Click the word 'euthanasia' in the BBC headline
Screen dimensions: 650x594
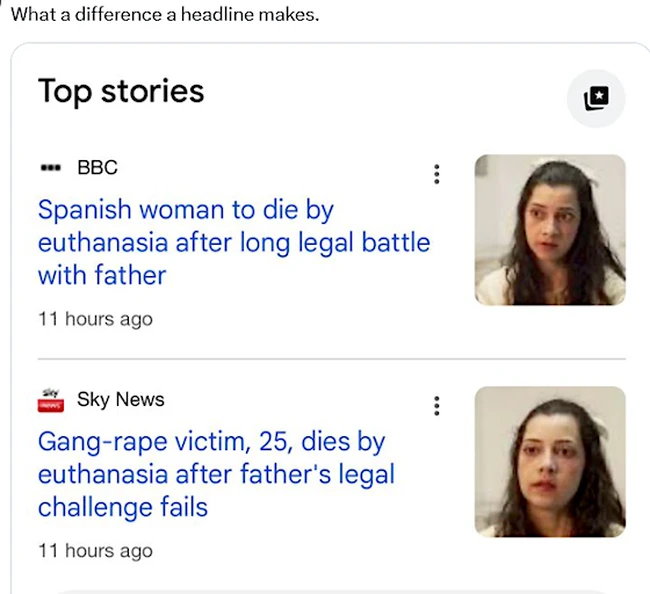tap(110, 242)
